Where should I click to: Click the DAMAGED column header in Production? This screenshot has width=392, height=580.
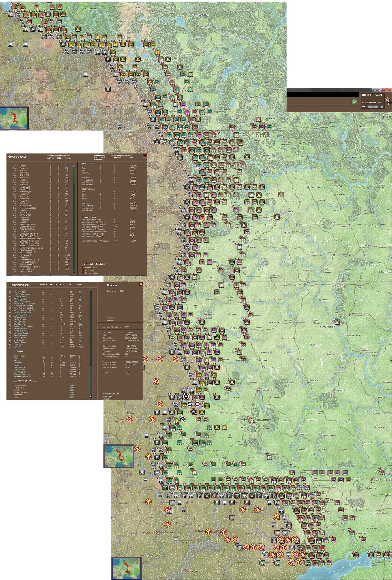[x=53, y=285]
